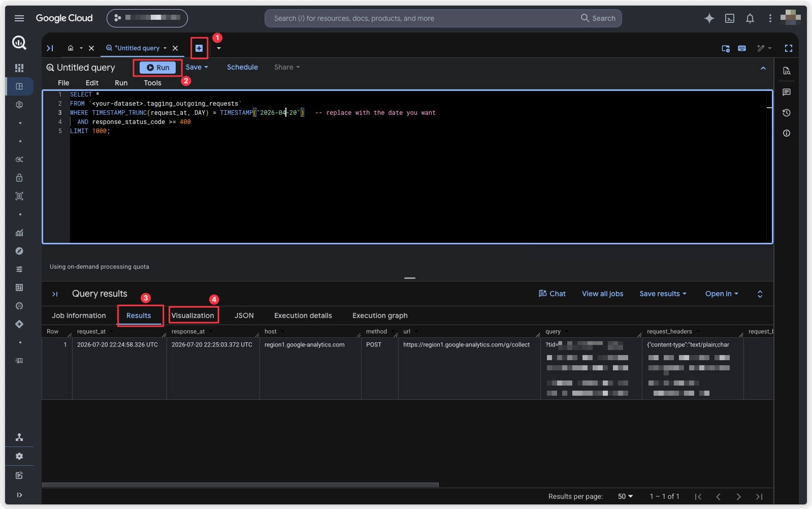Expand the Save results dropdown
Screen dimensions: 812x509
[663, 294]
